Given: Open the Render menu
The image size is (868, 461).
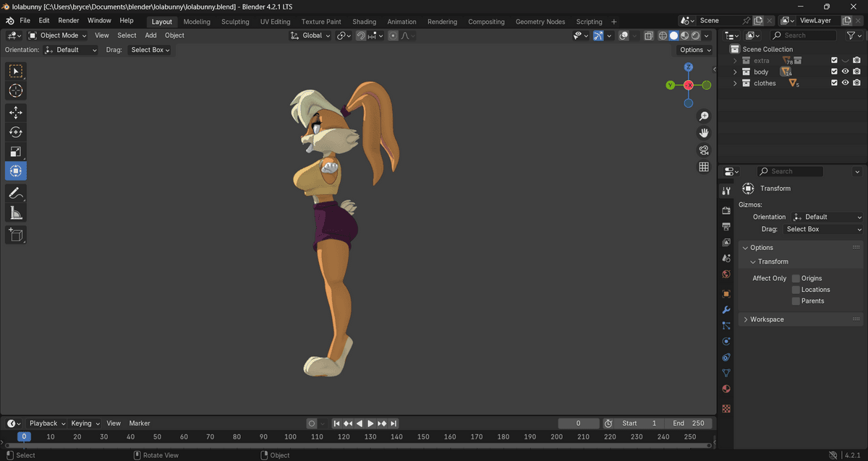Looking at the screenshot, I should (x=69, y=21).
